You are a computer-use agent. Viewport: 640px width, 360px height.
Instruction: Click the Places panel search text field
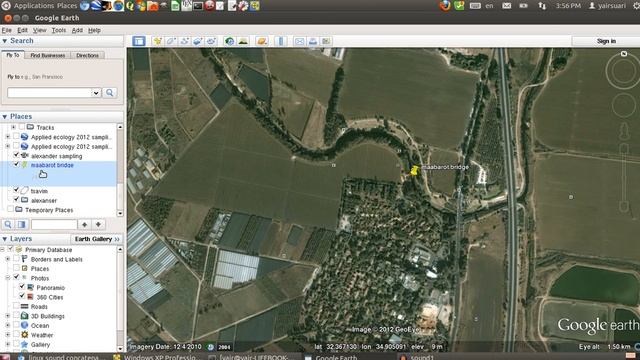(54, 224)
